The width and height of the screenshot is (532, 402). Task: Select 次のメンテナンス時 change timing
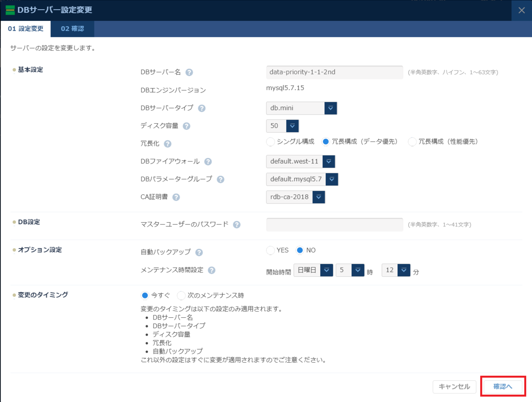tap(181, 295)
